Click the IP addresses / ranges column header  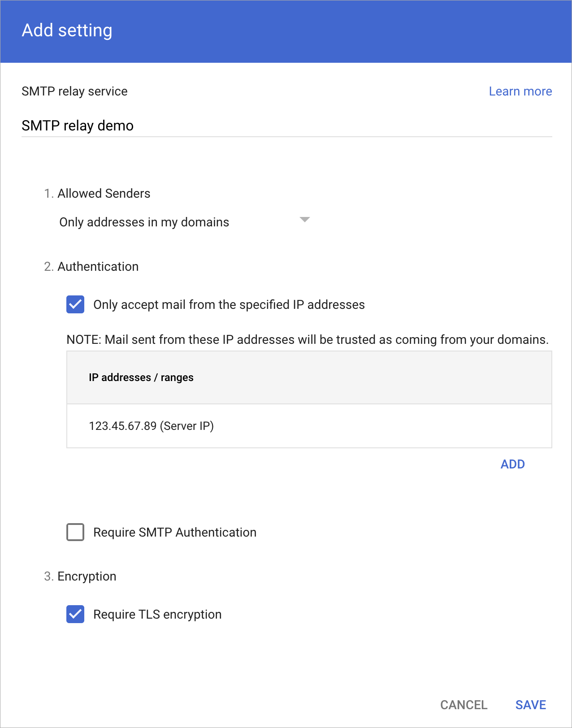pos(142,377)
